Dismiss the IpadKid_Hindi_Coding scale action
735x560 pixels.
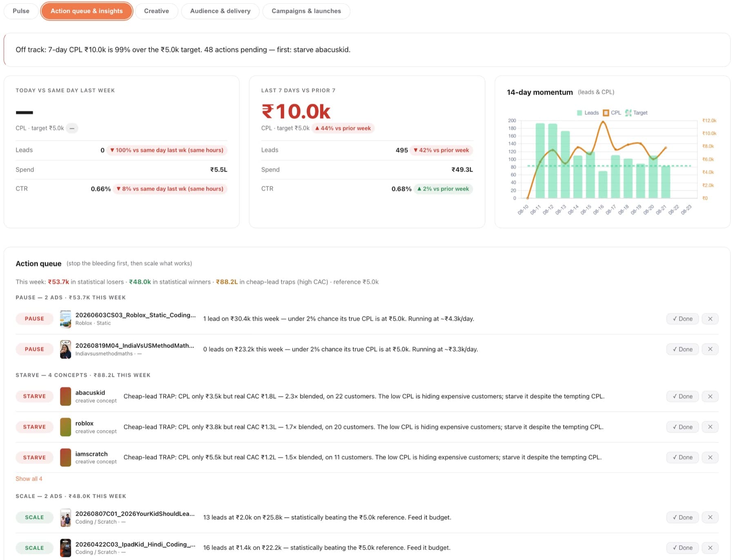[x=710, y=548]
